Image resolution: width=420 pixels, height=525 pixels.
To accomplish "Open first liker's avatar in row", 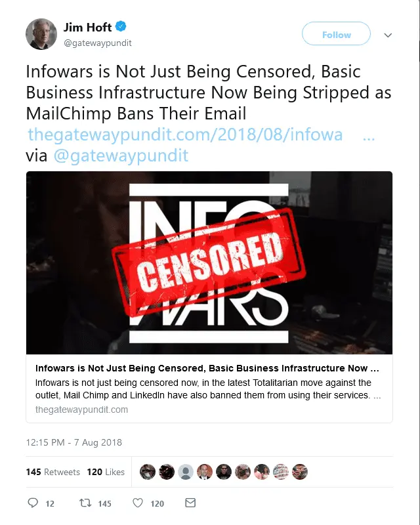I will (148, 472).
